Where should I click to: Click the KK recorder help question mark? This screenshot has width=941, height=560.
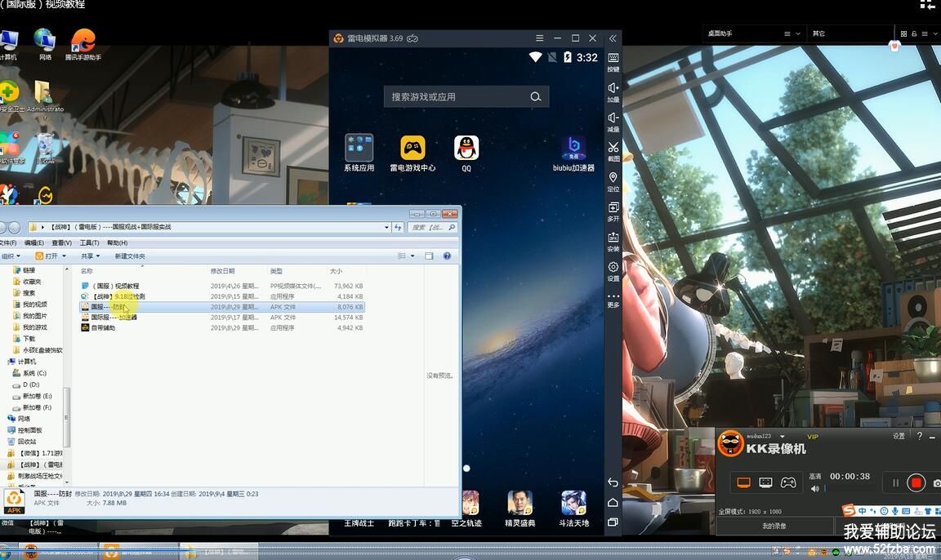920,436
